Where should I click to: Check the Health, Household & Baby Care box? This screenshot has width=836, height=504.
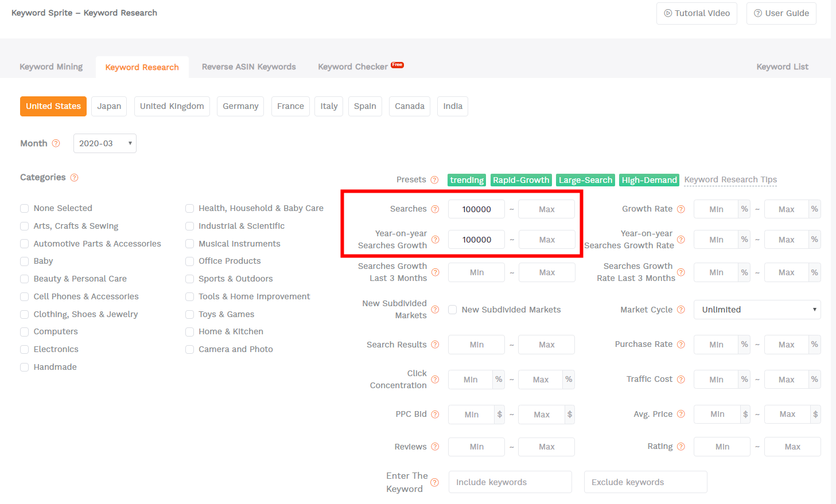[x=189, y=209]
